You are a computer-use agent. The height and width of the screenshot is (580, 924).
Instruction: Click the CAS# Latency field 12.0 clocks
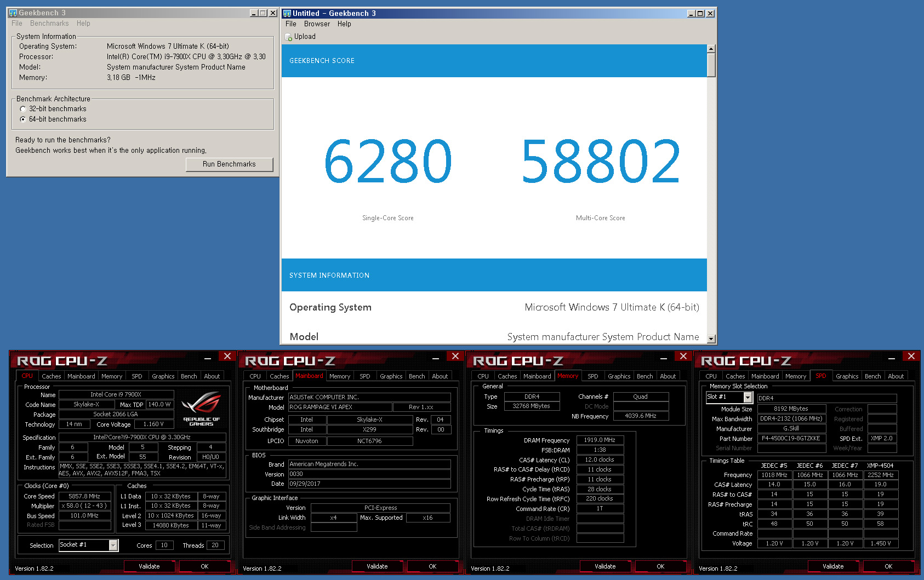tap(600, 460)
